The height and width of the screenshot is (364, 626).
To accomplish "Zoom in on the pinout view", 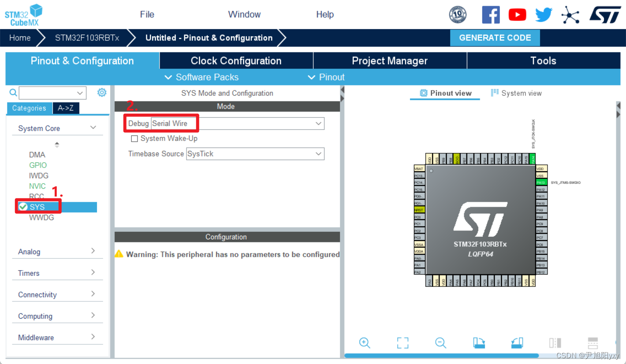I will pos(365,343).
